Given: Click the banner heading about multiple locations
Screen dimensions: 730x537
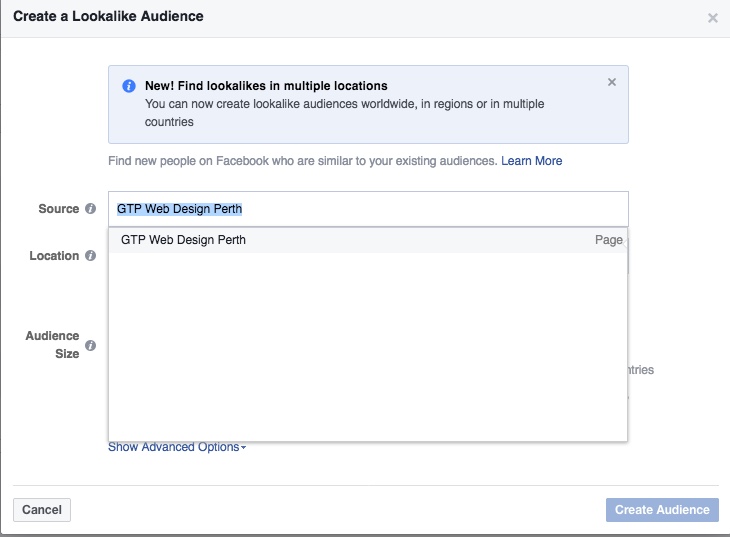Looking at the screenshot, I should point(266,86).
